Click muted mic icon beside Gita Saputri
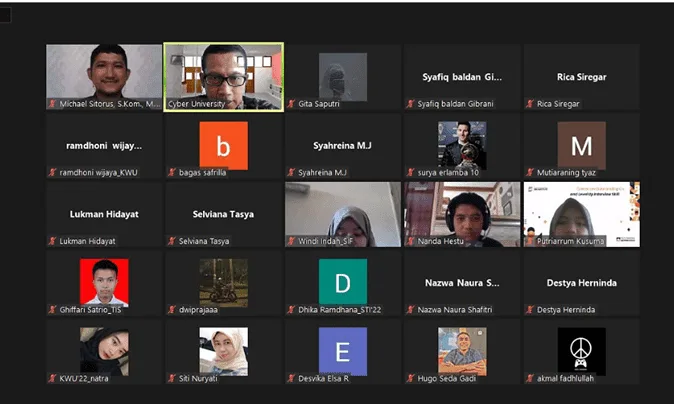Screen dimensions: 674x404 [291, 104]
